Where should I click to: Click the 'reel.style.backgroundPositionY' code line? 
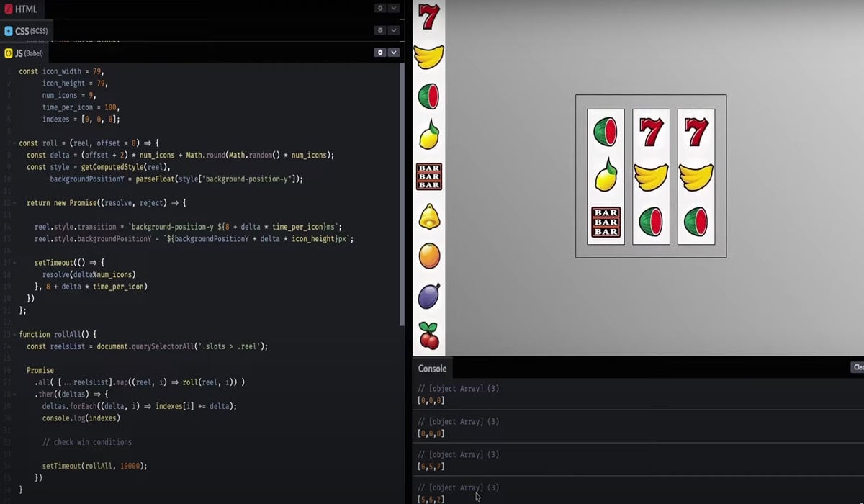pyautogui.click(x=194, y=238)
